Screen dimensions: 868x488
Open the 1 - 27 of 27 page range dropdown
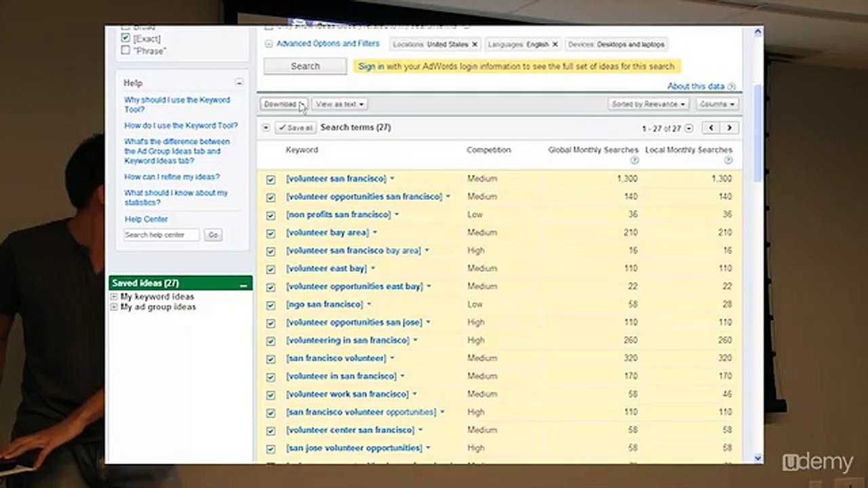(x=689, y=128)
